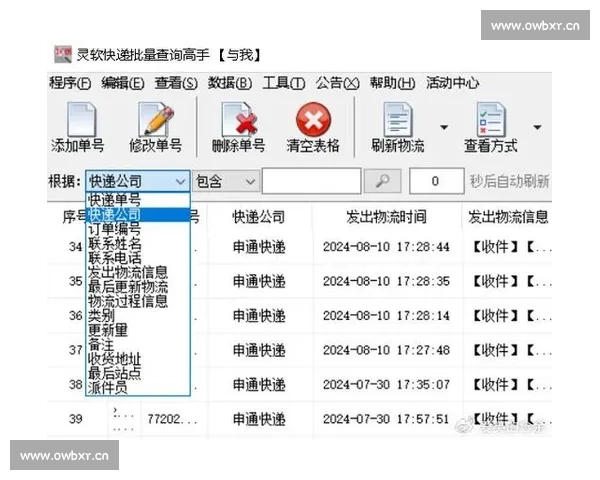Choose 订单编号 in the dropdown list

[138, 229]
